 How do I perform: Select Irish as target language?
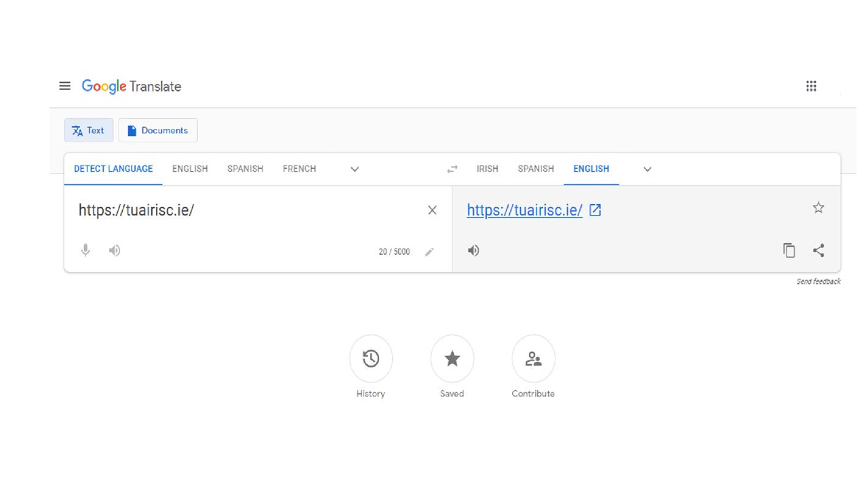(x=488, y=169)
